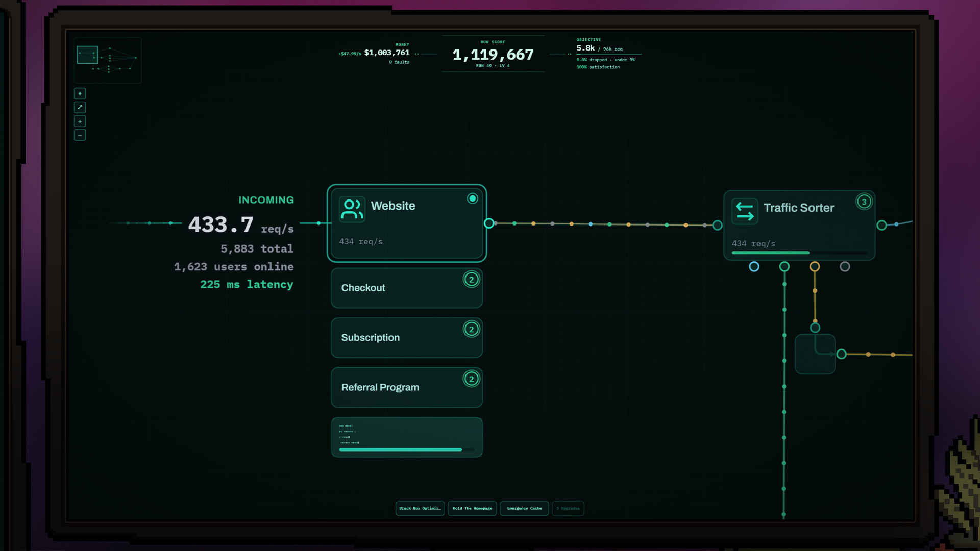Open the 5 Upgrades button
The width and height of the screenshot is (980, 551).
tap(568, 508)
